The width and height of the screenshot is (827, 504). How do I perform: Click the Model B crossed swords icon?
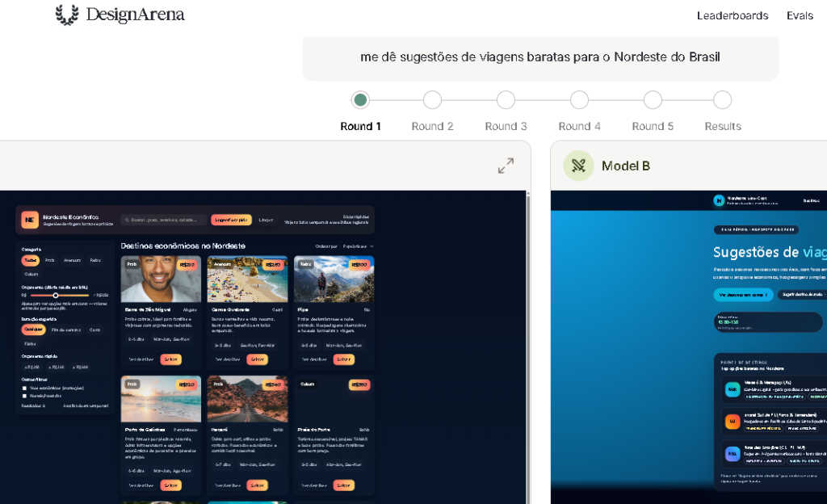pos(578,166)
